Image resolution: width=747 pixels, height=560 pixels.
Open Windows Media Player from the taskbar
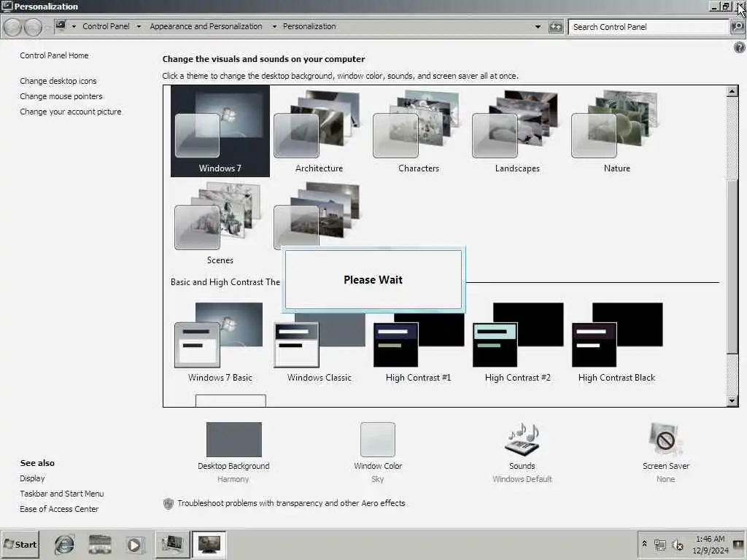pos(134,545)
